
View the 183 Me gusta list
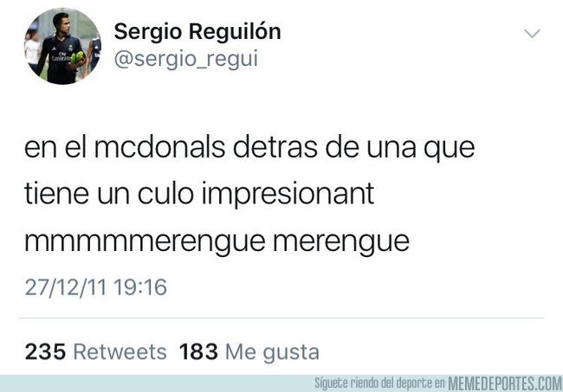tap(249, 353)
